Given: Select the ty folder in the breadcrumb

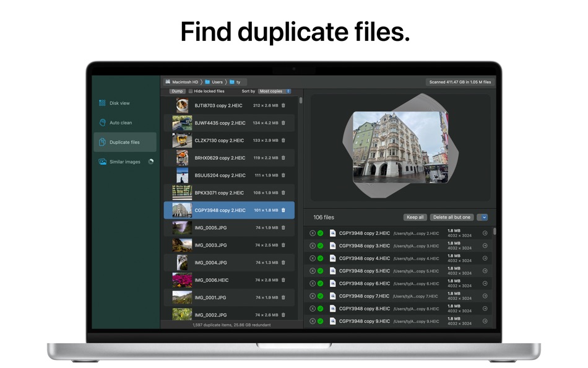Looking at the screenshot, I should (239, 82).
